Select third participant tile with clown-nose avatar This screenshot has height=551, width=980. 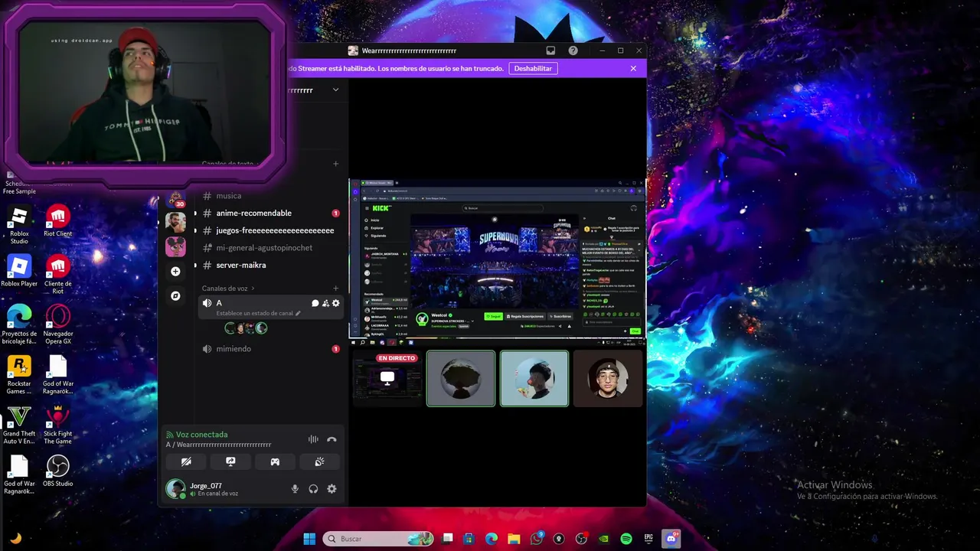[534, 378]
